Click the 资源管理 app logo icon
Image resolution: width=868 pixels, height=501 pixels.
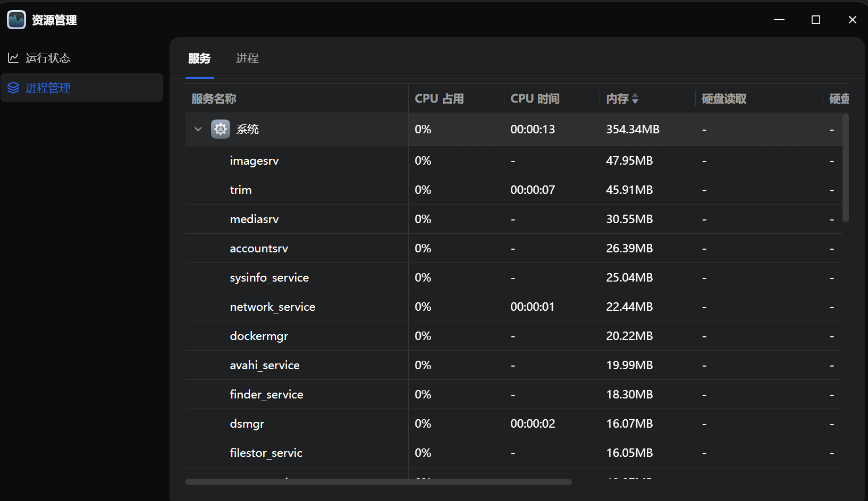coord(16,20)
